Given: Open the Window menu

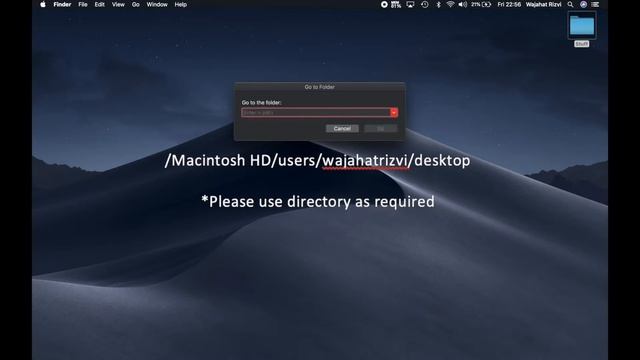Looking at the screenshot, I should click(x=157, y=4).
